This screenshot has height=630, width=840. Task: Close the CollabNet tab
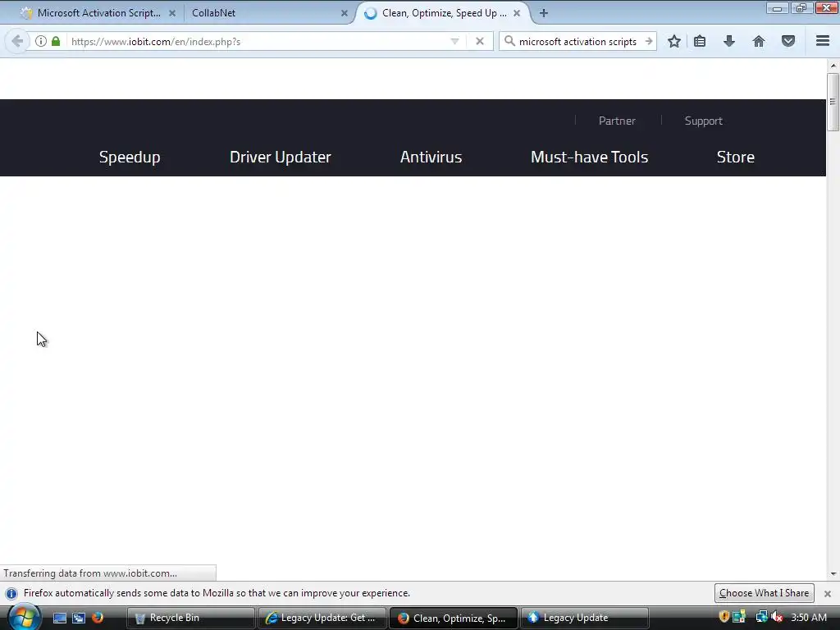[345, 13]
